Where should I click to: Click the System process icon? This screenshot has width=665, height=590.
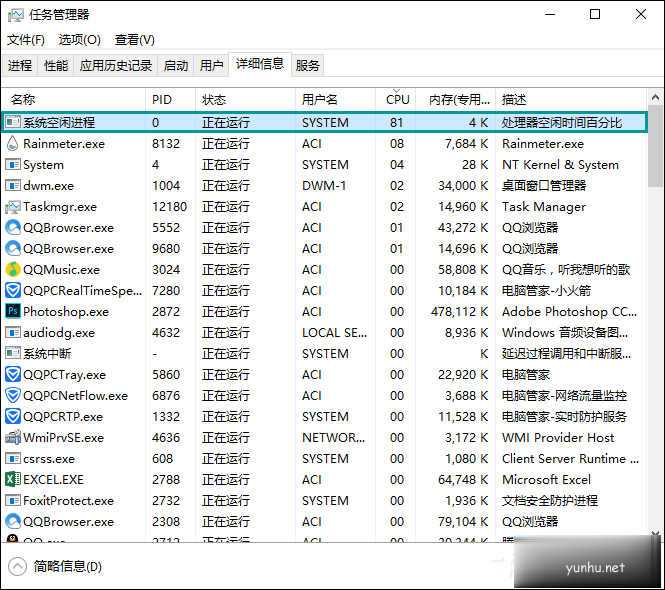click(x=13, y=165)
